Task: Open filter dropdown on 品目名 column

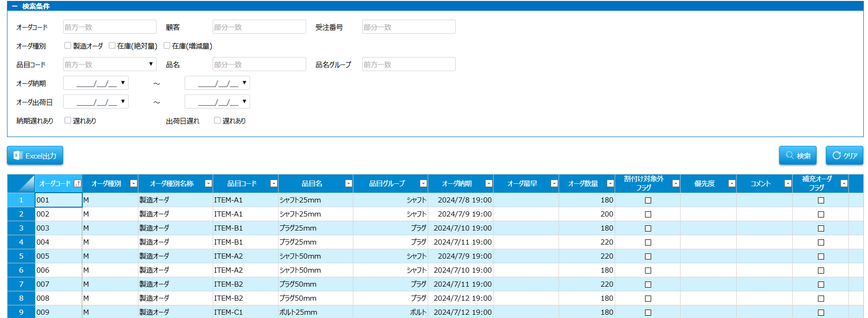Action: point(349,183)
